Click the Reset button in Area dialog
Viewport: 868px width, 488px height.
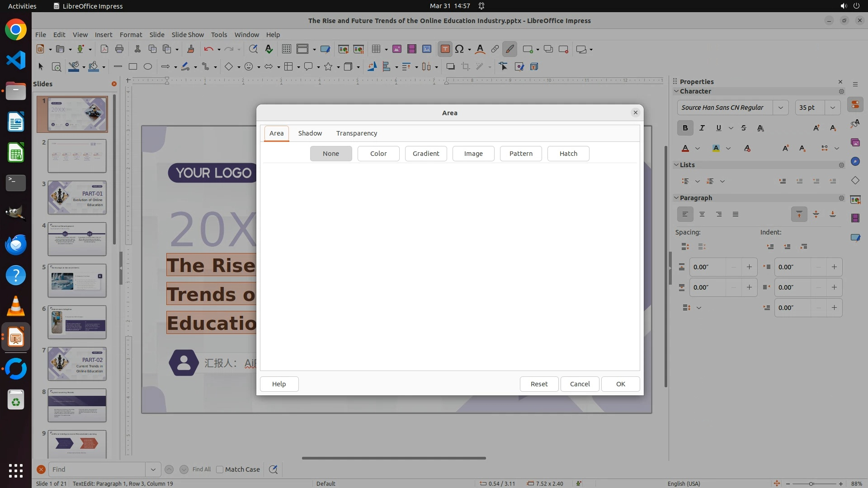[539, 384]
